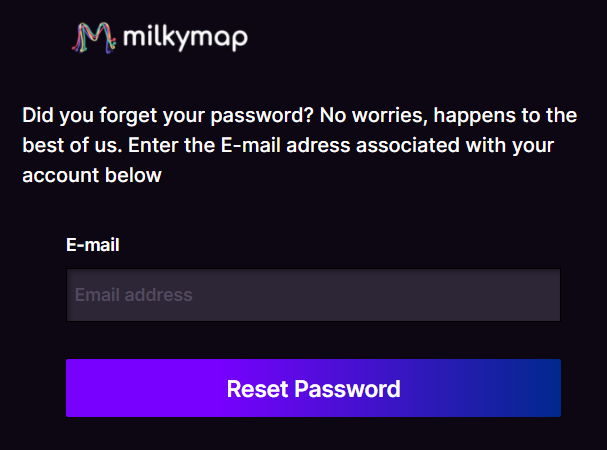The height and width of the screenshot is (450, 607).
Task: Click the Reset Password button
Action: pyautogui.click(x=313, y=388)
